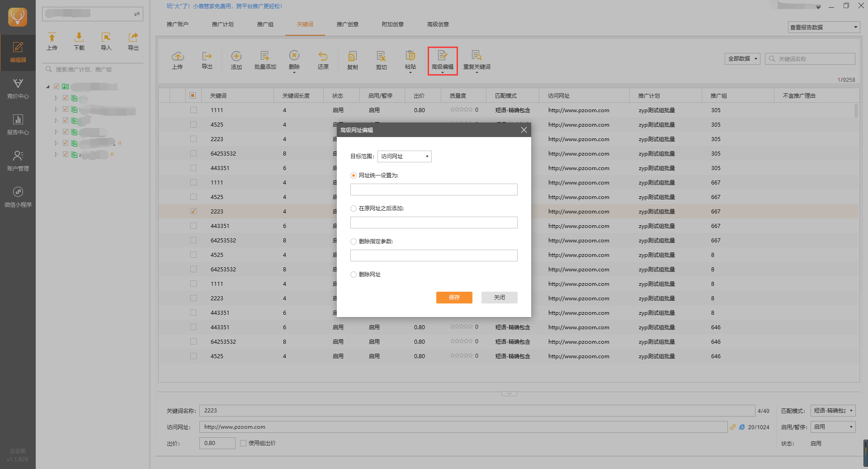Switch to the 推广账户 tab

tap(177, 24)
